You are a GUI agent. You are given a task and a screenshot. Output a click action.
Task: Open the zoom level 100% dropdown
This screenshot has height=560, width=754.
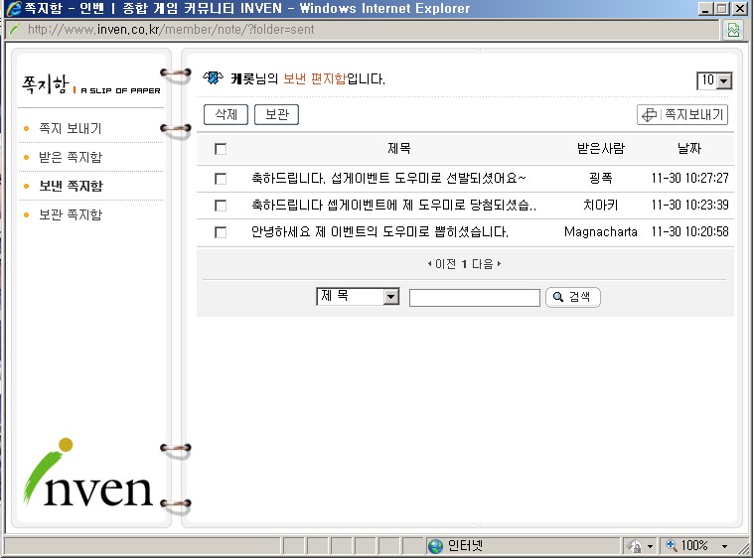pos(724,546)
